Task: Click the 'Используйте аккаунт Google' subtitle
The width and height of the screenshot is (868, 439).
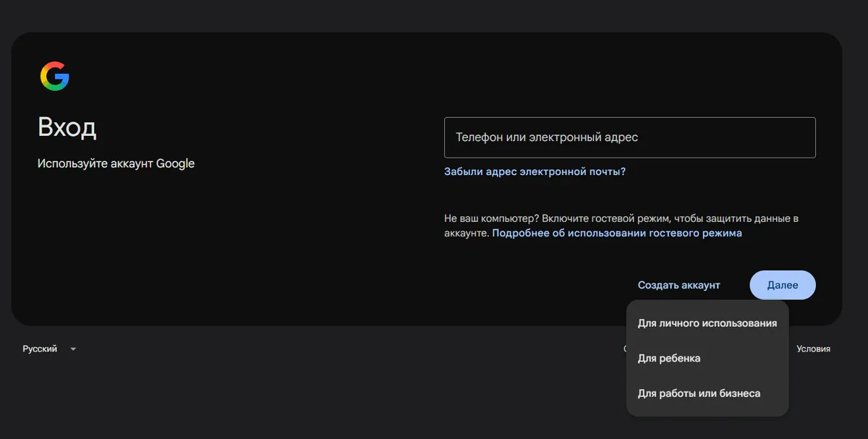Action: pyautogui.click(x=116, y=163)
